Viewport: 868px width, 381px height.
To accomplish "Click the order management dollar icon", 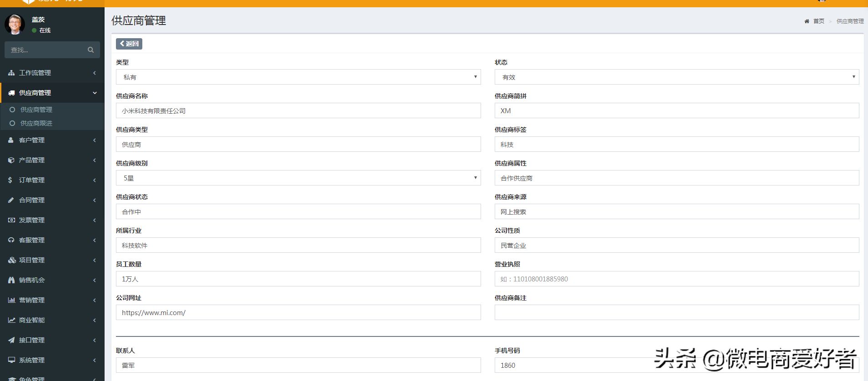I will (10, 180).
